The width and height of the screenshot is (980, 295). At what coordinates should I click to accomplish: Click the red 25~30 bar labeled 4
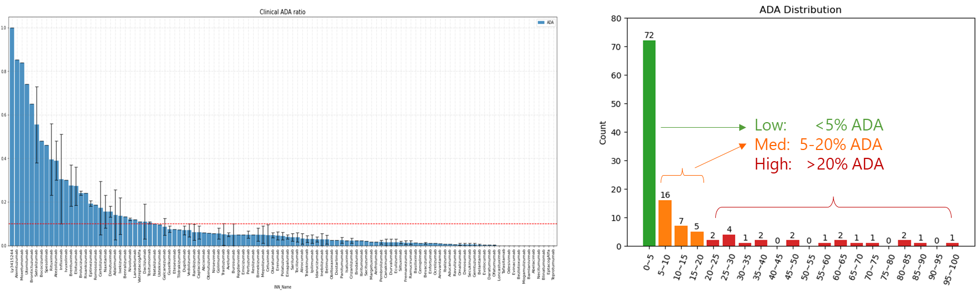729,240
